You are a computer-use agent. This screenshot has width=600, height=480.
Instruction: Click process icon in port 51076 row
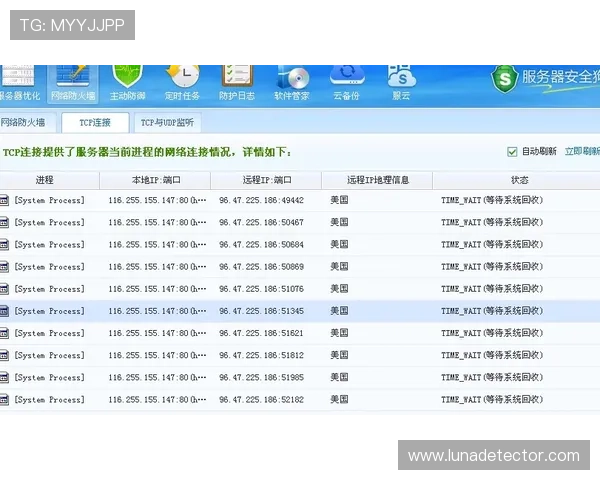click(4, 289)
